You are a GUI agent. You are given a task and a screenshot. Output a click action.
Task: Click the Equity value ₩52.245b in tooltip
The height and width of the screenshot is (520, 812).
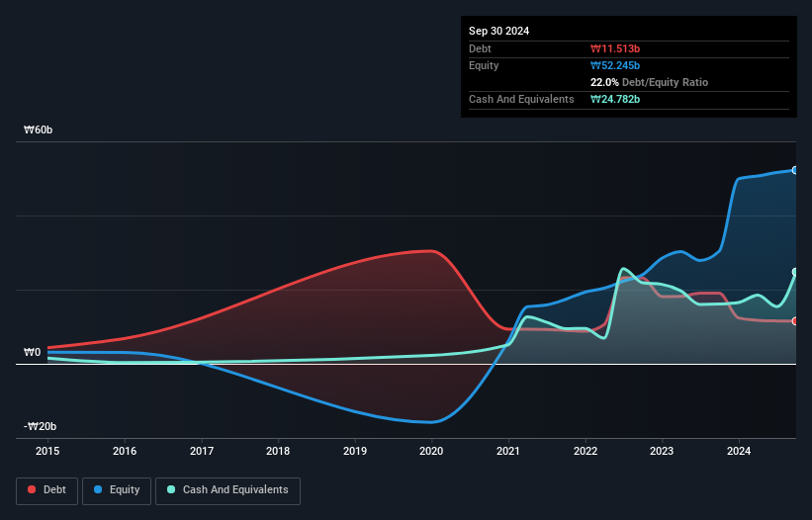[x=615, y=65]
